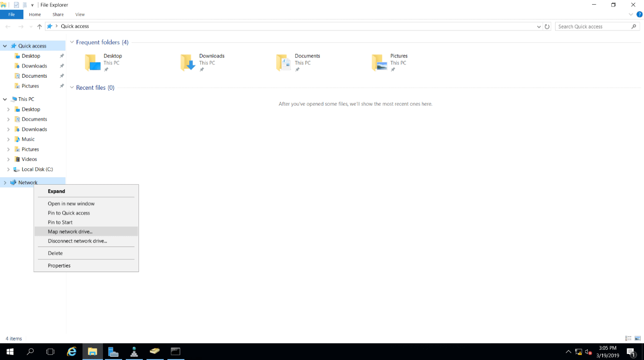The width and height of the screenshot is (644, 360).
Task: Click the File menu button
Action: 11,14
